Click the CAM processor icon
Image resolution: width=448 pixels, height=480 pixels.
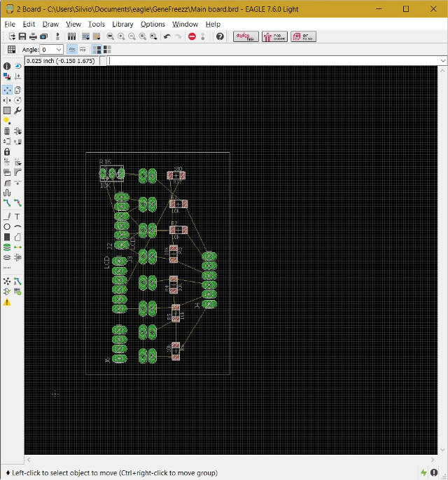[x=43, y=36]
